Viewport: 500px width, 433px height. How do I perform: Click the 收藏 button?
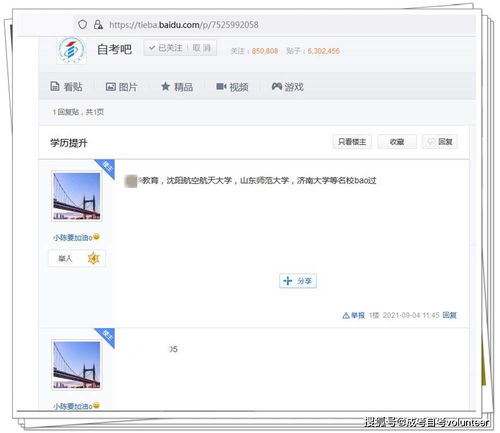click(x=397, y=142)
